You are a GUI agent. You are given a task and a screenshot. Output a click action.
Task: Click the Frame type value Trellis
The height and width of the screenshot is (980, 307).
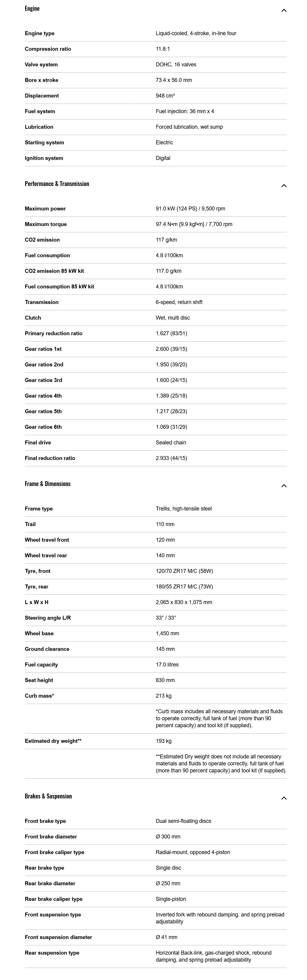pos(184,509)
